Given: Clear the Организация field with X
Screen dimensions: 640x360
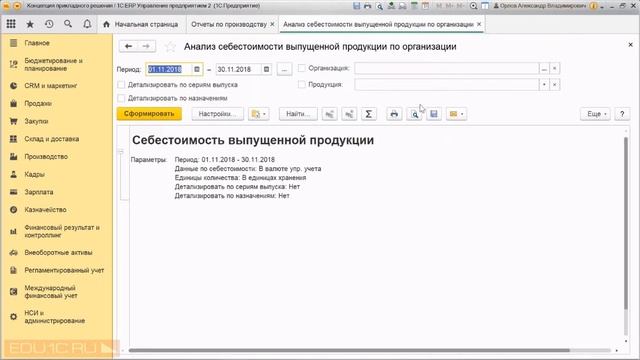Looking at the screenshot, I should (x=554, y=69).
